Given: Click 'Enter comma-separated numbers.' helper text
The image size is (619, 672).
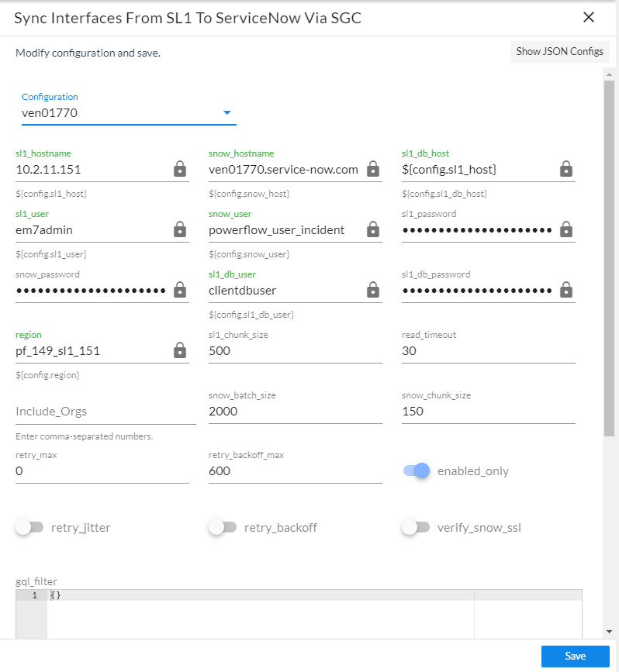Looking at the screenshot, I should (x=84, y=436).
